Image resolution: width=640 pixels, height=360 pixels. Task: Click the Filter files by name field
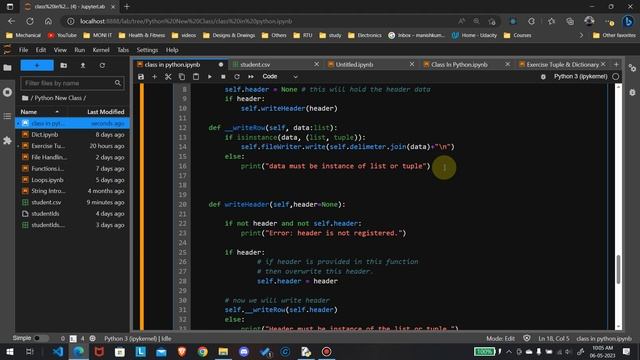(x=72, y=83)
